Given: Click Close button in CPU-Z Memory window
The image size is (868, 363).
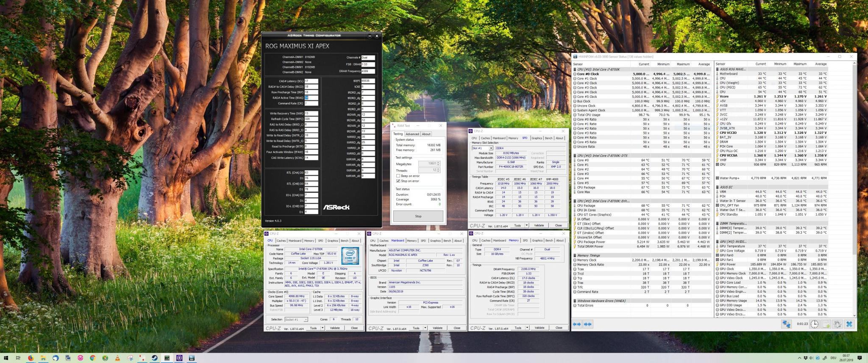Looking at the screenshot, I should 559,328.
